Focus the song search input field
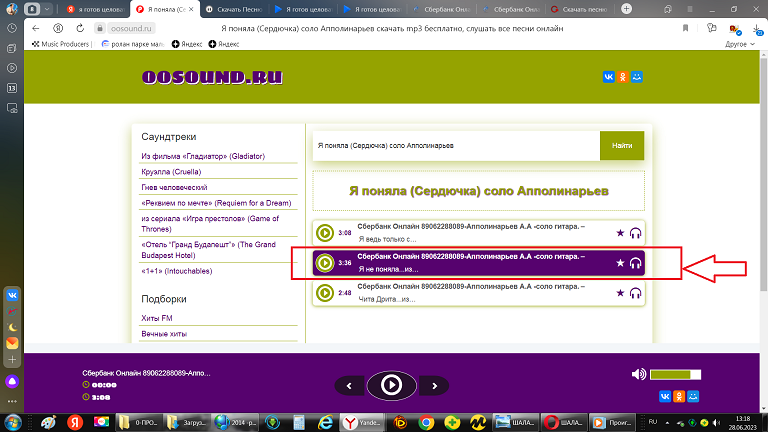 (x=456, y=145)
